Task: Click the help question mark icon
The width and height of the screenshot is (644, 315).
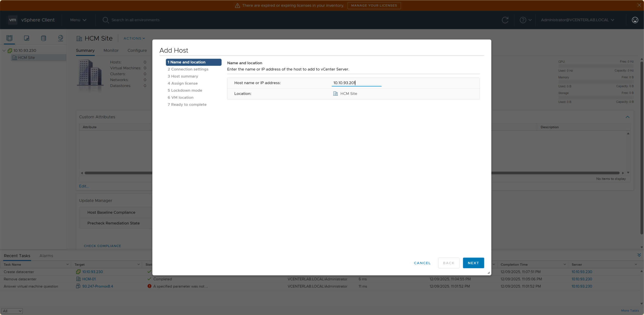Action: tap(523, 20)
